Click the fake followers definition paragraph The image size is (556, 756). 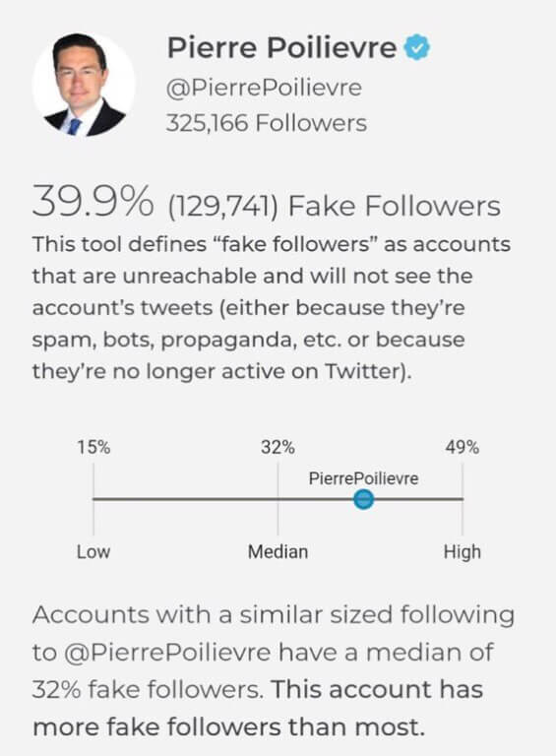(272, 307)
